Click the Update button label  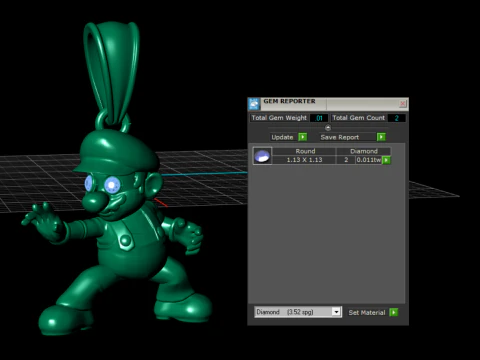click(x=282, y=137)
